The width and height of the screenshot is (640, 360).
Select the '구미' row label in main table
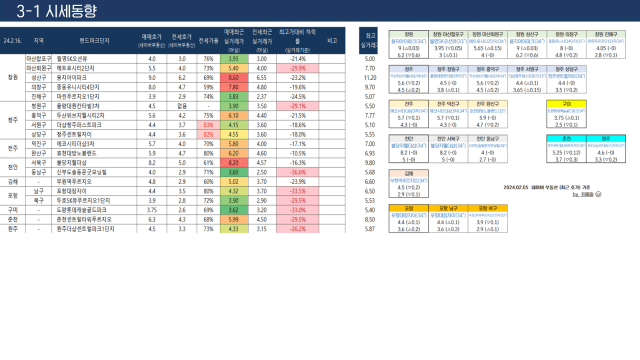(x=13, y=210)
